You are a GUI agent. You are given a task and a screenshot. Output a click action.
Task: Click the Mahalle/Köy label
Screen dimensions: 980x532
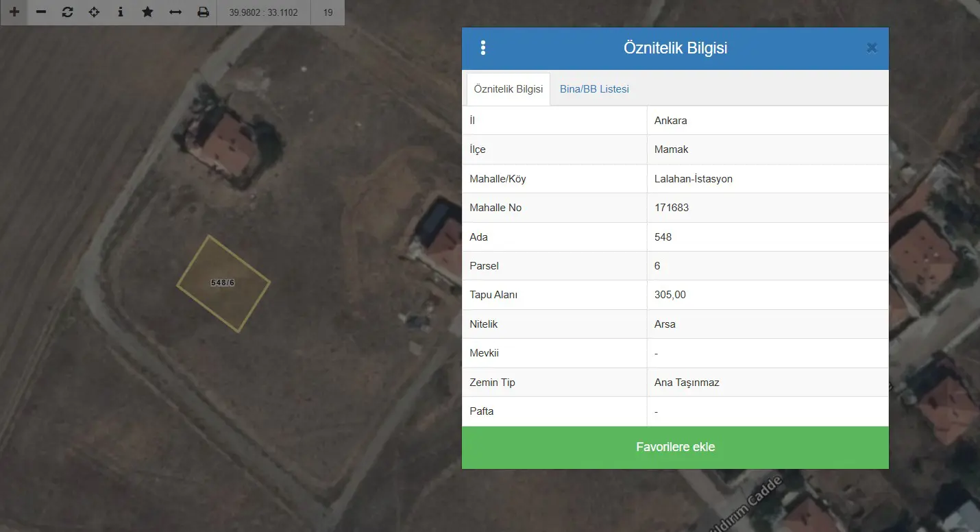click(498, 179)
